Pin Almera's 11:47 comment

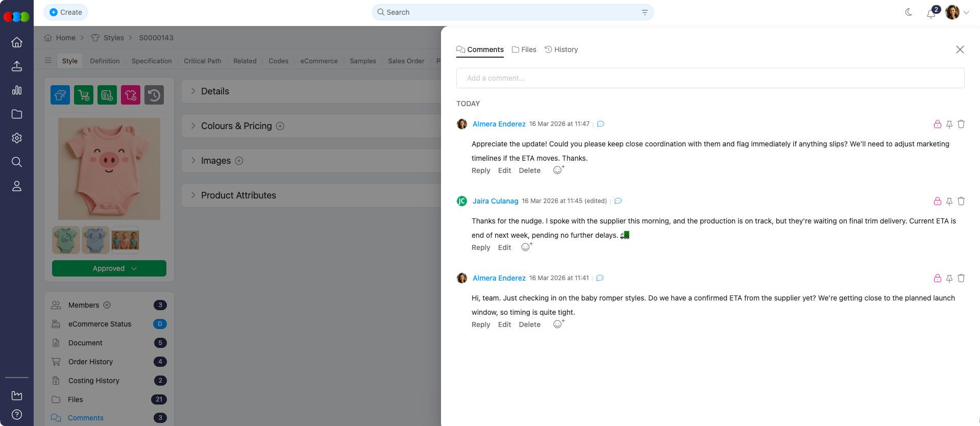[x=949, y=124]
